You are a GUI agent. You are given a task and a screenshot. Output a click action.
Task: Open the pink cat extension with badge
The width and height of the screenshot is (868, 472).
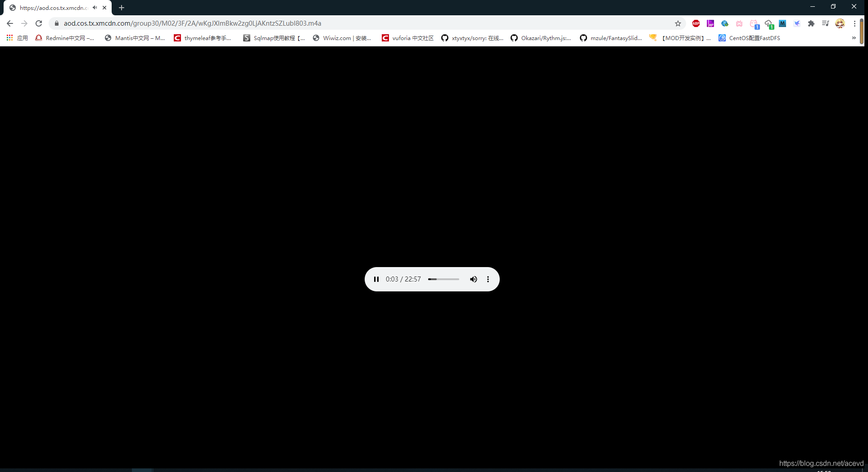(x=754, y=24)
